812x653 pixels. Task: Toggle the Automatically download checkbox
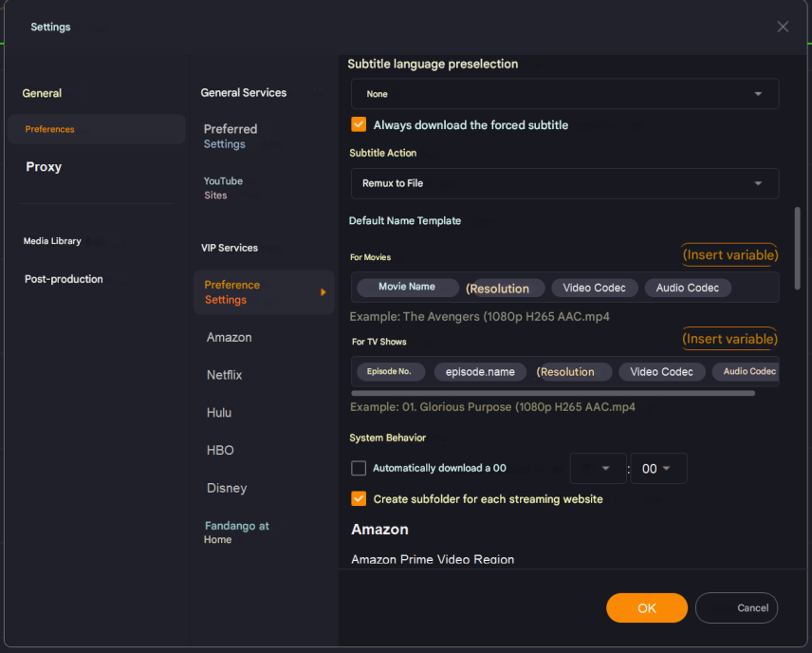coord(359,468)
